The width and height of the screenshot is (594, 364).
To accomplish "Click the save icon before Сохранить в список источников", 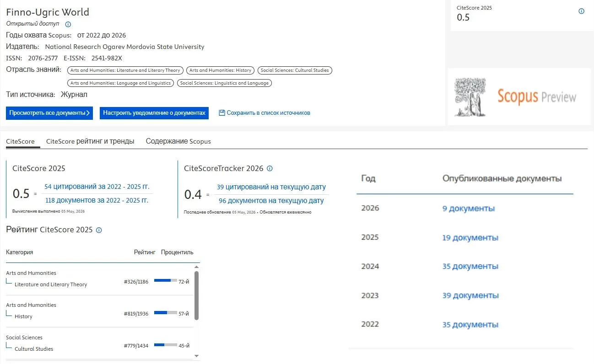I will coord(222,112).
